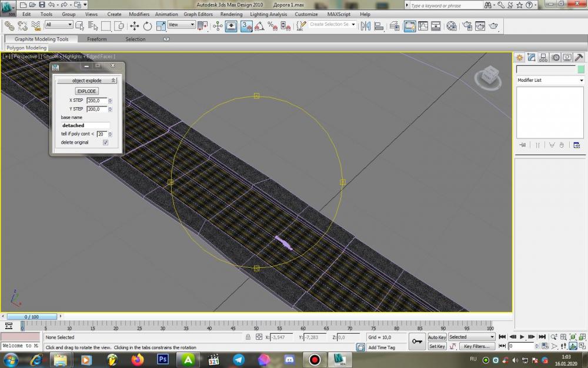This screenshot has height=368, width=588.
Task: Click the Set Keys key icon button
Action: (417, 342)
